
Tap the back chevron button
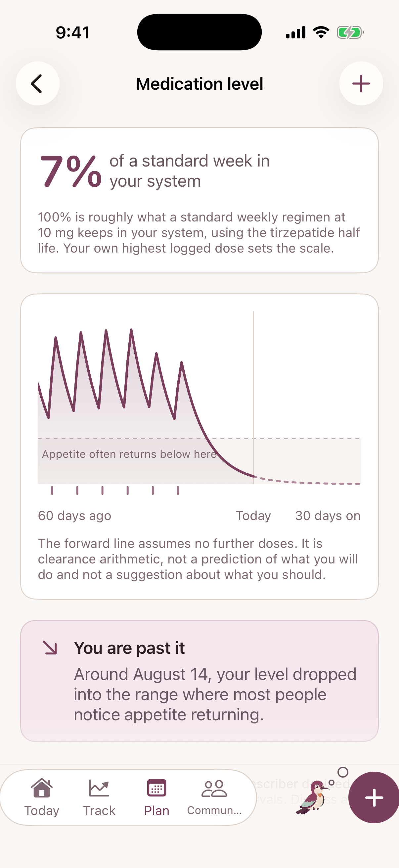[x=37, y=83]
